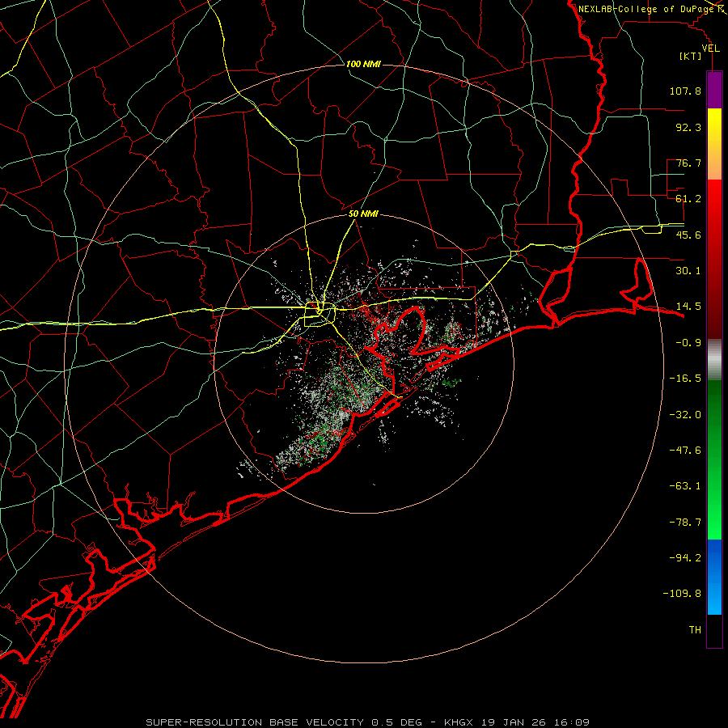This screenshot has width=728, height=728.
Task: Click the 30.1 legend value
Action: coord(688,271)
